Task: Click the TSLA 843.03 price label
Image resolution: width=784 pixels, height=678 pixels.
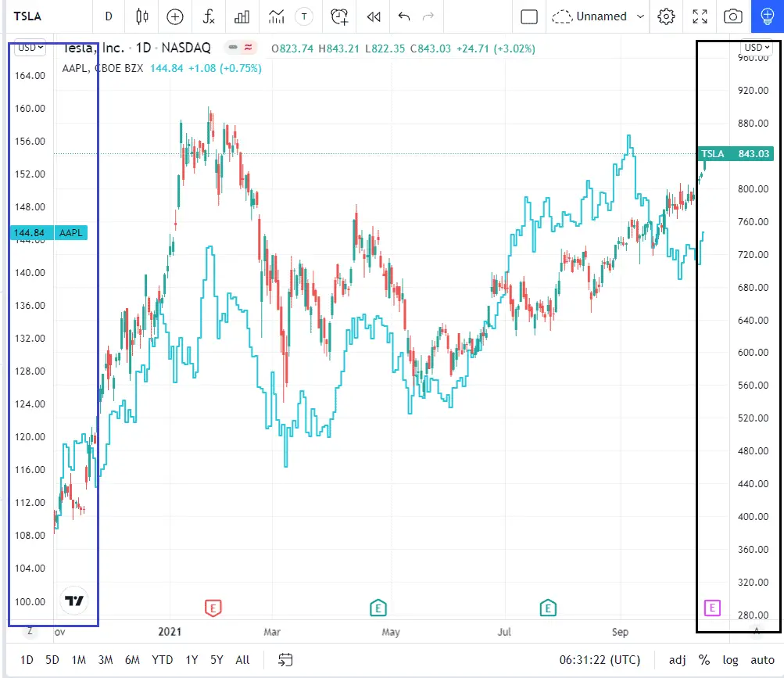Action: point(736,153)
